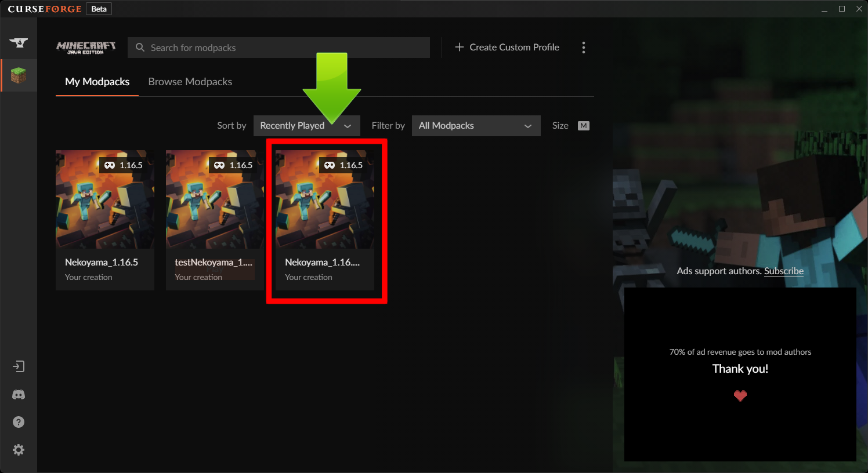Open the testNekoyama_1... modpack thumbnail
Viewport: 868px width, 473px height.
[215, 199]
